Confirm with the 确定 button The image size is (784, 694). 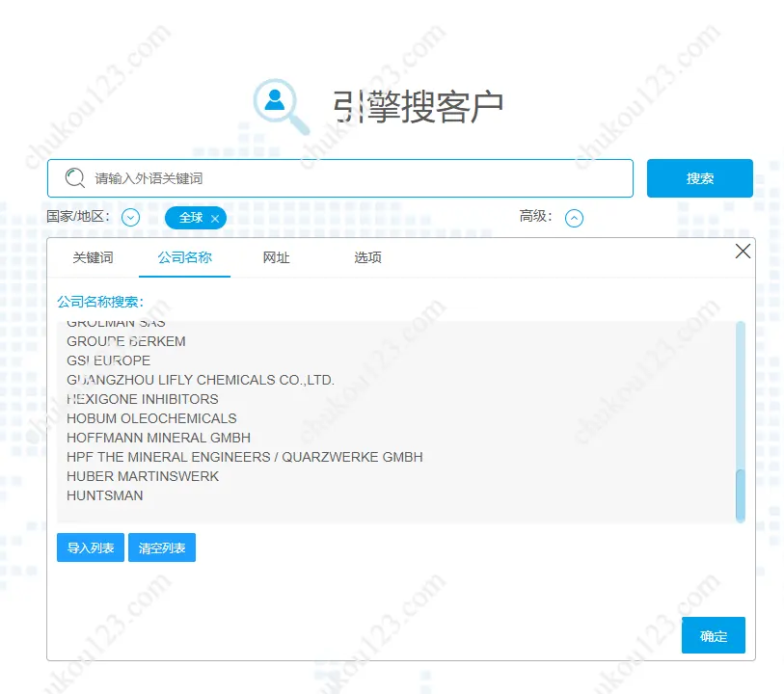tap(713, 636)
